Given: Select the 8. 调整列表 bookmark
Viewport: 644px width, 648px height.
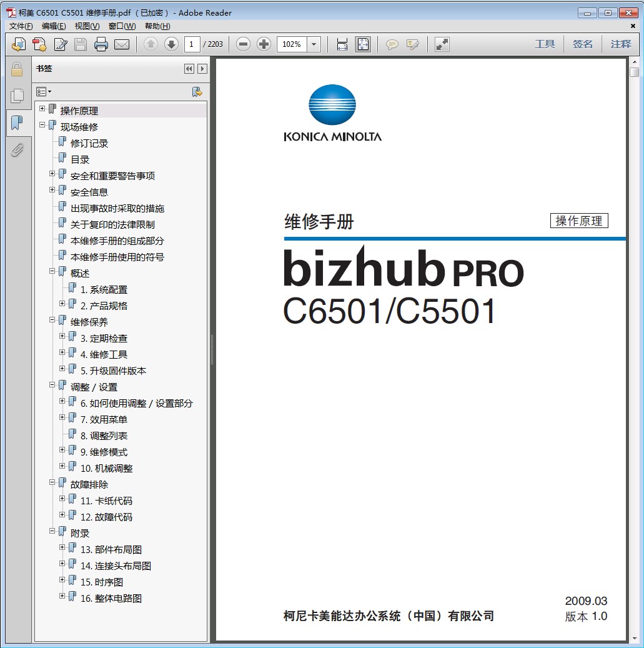Looking at the screenshot, I should pyautogui.click(x=104, y=436).
